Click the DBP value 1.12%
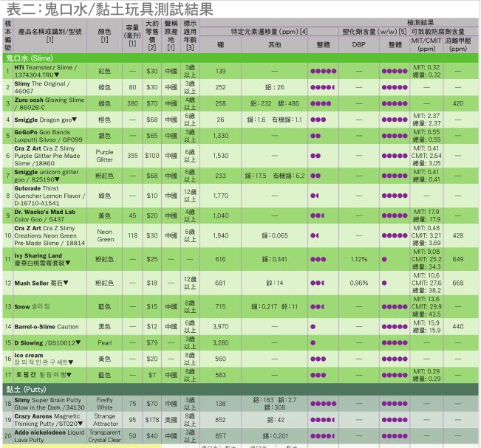This screenshot has width=481, height=448. coord(358,259)
